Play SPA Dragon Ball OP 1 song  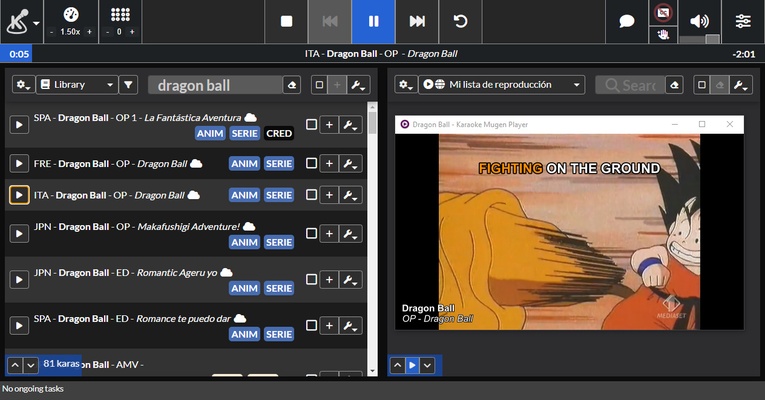[19, 125]
